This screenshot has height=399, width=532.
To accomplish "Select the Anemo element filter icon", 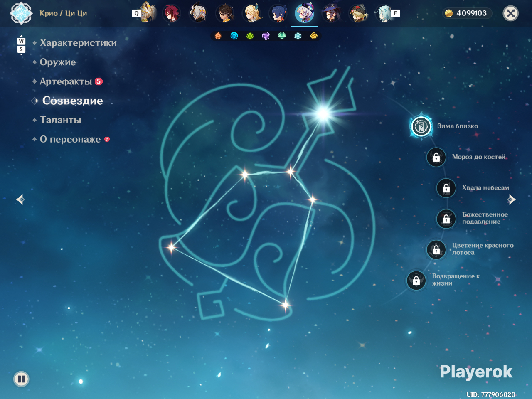I will click(x=282, y=36).
